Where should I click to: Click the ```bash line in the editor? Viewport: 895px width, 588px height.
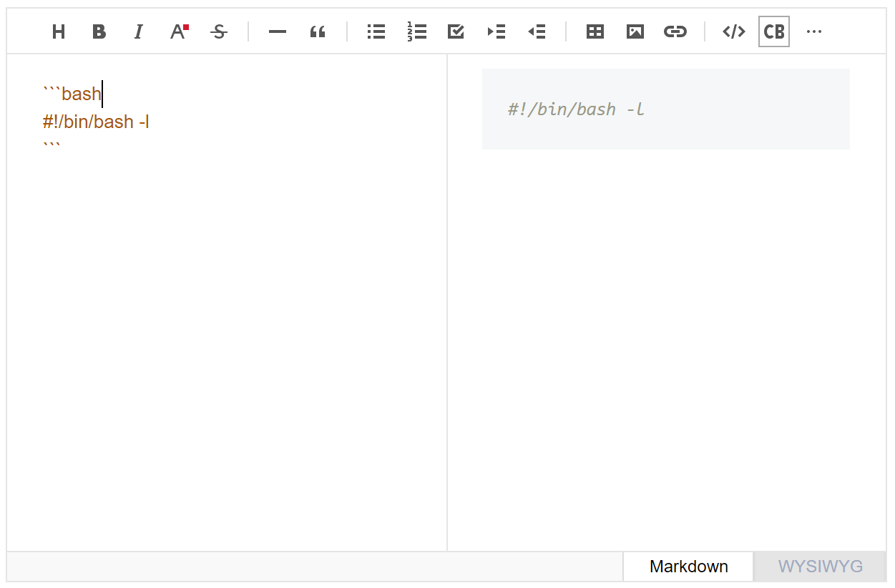pyautogui.click(x=72, y=94)
